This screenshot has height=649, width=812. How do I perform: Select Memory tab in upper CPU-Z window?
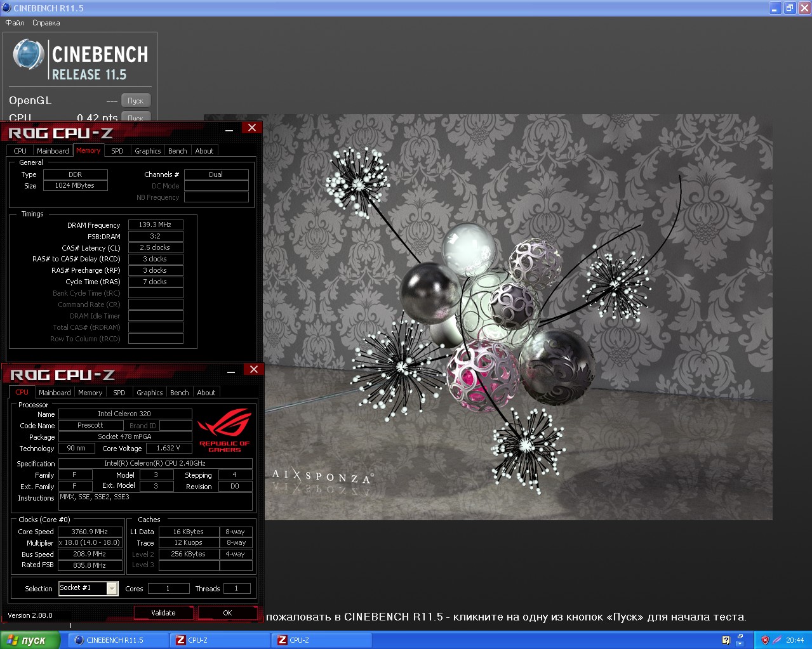pyautogui.click(x=88, y=151)
